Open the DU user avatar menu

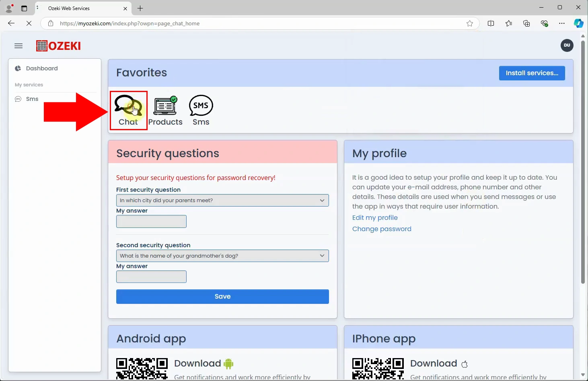(x=567, y=45)
